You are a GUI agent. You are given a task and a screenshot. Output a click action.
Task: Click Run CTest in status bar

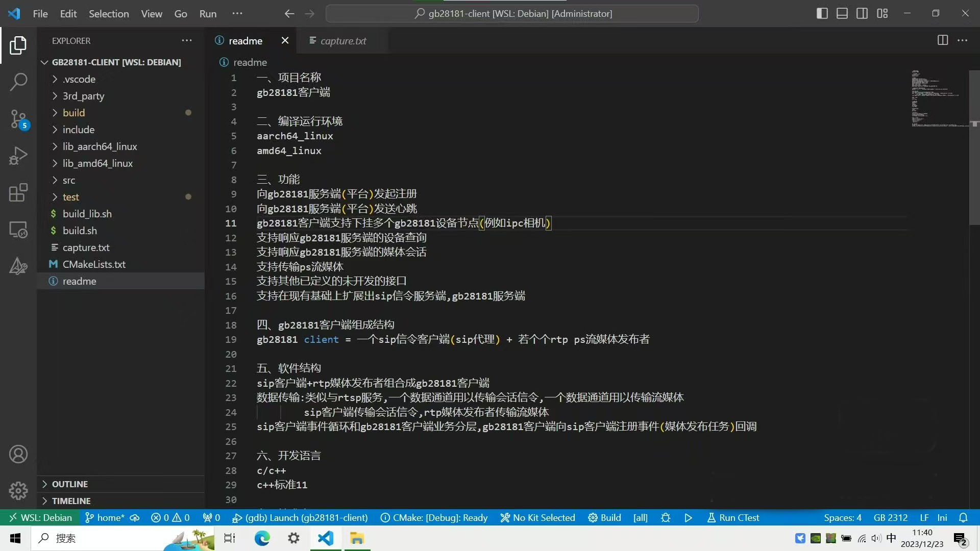click(733, 518)
